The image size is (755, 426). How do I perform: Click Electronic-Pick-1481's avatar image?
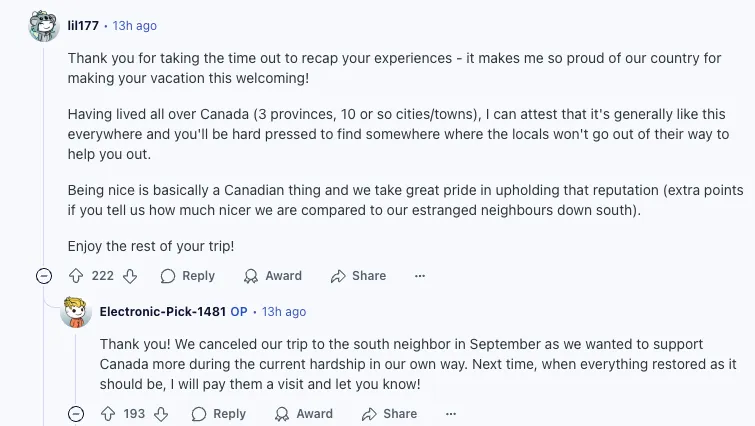(76, 312)
